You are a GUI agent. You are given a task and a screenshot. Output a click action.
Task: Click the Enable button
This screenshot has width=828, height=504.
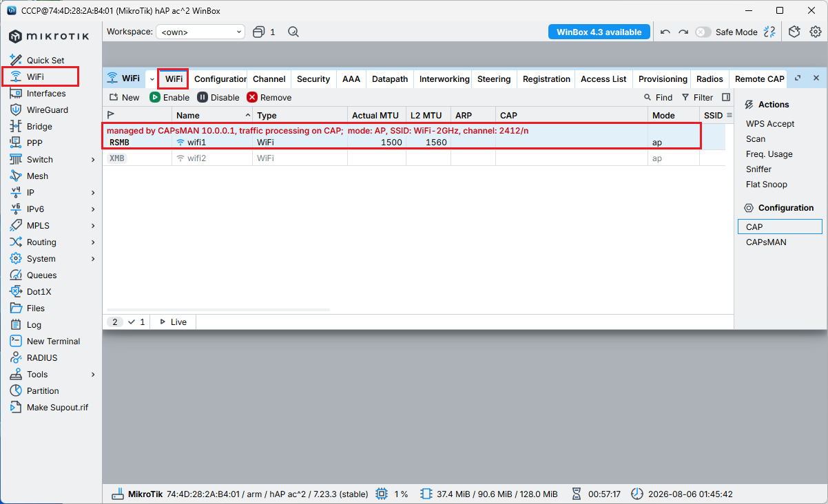[169, 98]
